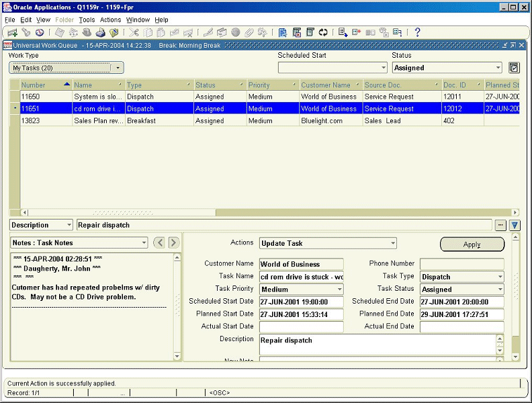Viewport: 532px width, 403px height.
Task: Click the horizontal scrollbar under the task table
Action: 269,212
